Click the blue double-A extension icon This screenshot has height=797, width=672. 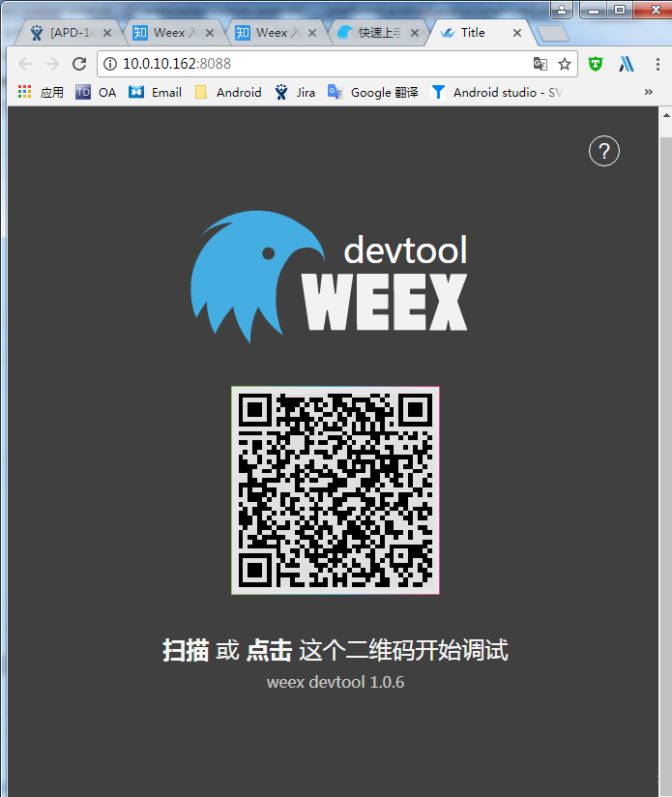[x=627, y=64]
